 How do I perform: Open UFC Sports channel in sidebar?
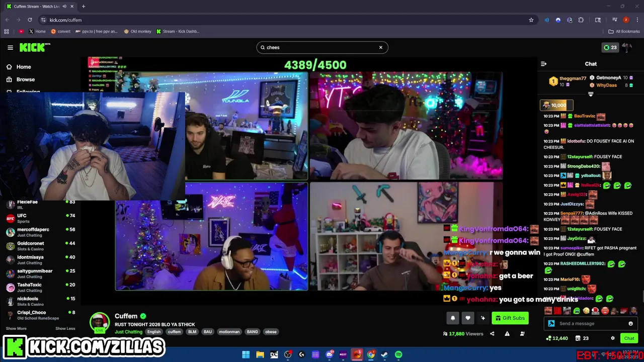pos(40,218)
